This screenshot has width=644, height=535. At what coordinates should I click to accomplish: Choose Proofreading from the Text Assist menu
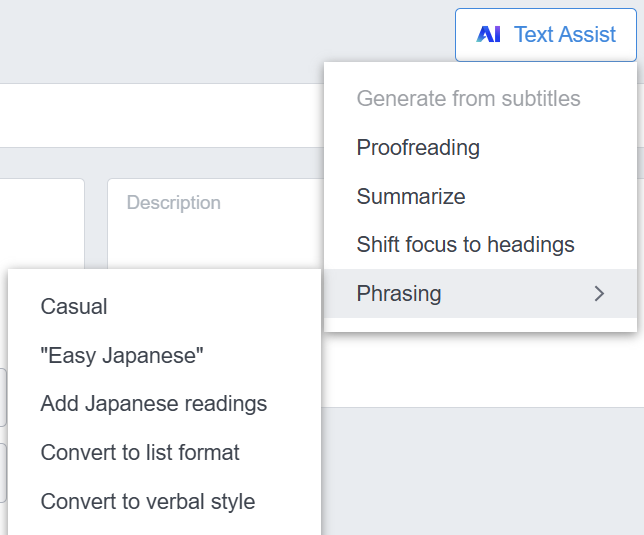pos(418,148)
